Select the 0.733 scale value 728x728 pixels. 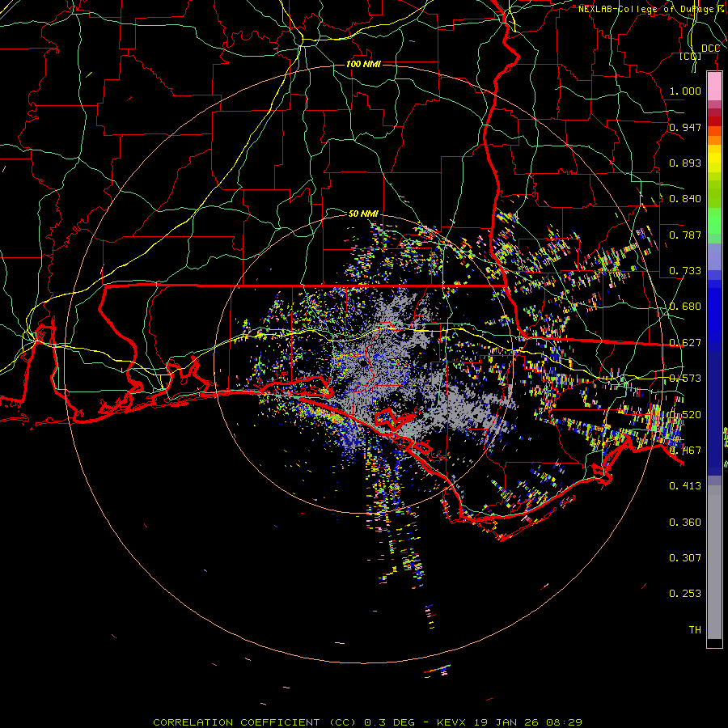click(685, 271)
